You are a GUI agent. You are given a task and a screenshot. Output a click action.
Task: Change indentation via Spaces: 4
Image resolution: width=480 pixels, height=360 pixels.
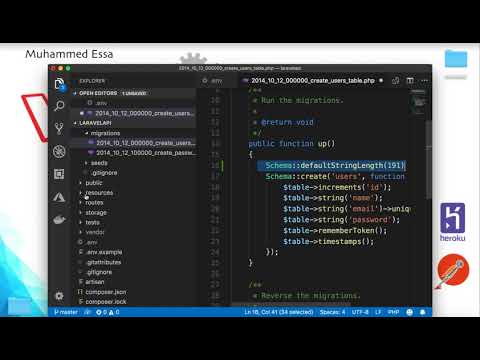332,312
